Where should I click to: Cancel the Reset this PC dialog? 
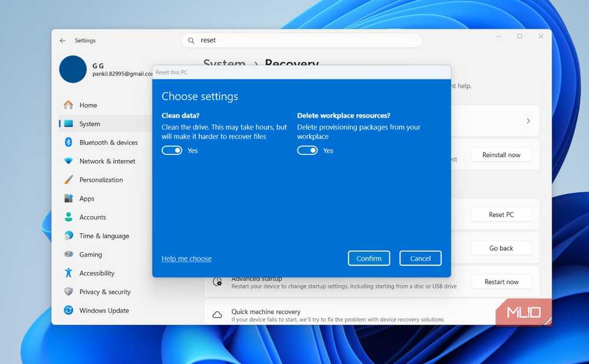point(421,258)
